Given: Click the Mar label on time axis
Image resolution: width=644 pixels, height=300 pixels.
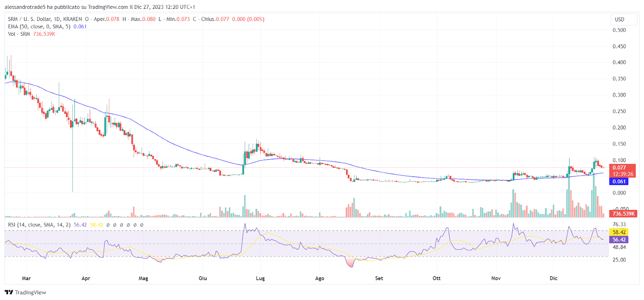Looking at the screenshot, I should 26,278.
